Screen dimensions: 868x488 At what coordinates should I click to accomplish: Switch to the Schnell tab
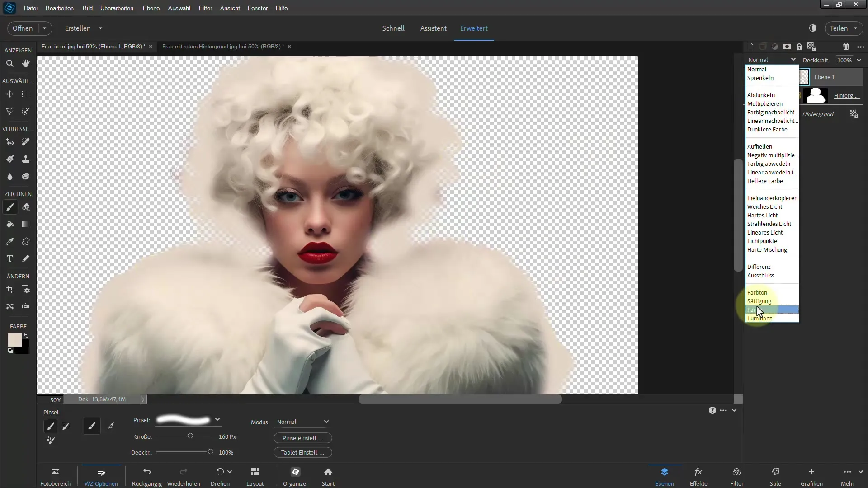pyautogui.click(x=393, y=28)
